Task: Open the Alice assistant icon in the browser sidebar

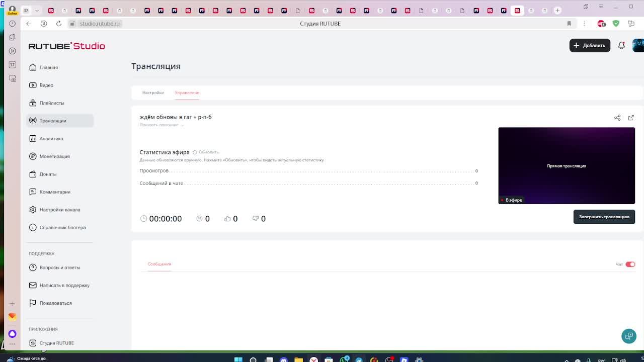Action: [12, 334]
